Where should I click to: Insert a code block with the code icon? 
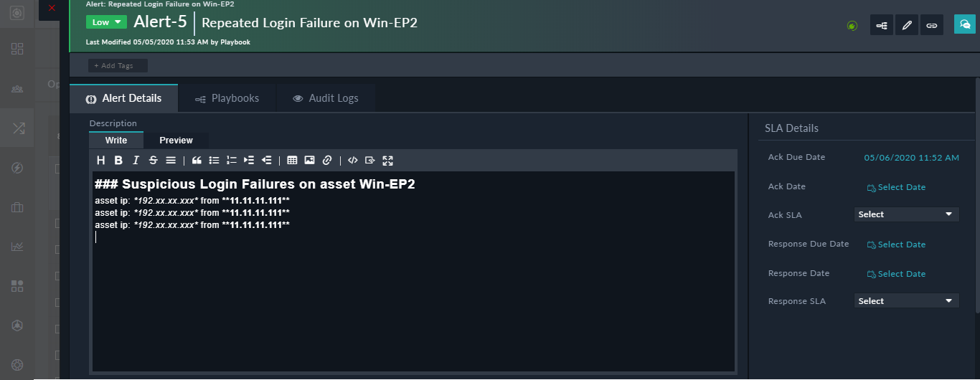(x=352, y=161)
